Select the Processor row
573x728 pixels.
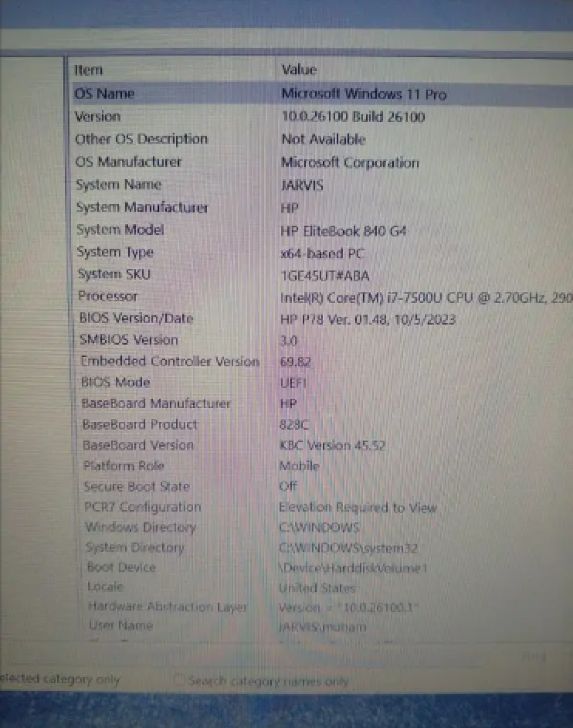point(108,296)
